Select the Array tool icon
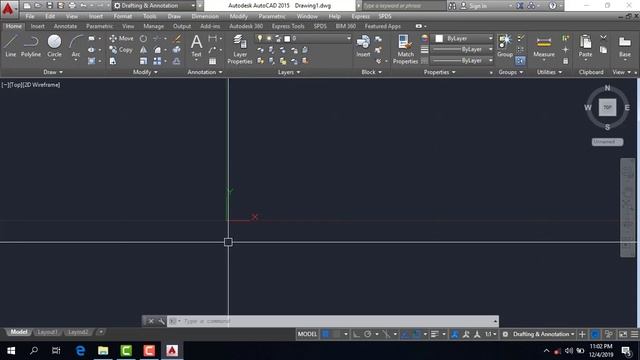 [157, 61]
